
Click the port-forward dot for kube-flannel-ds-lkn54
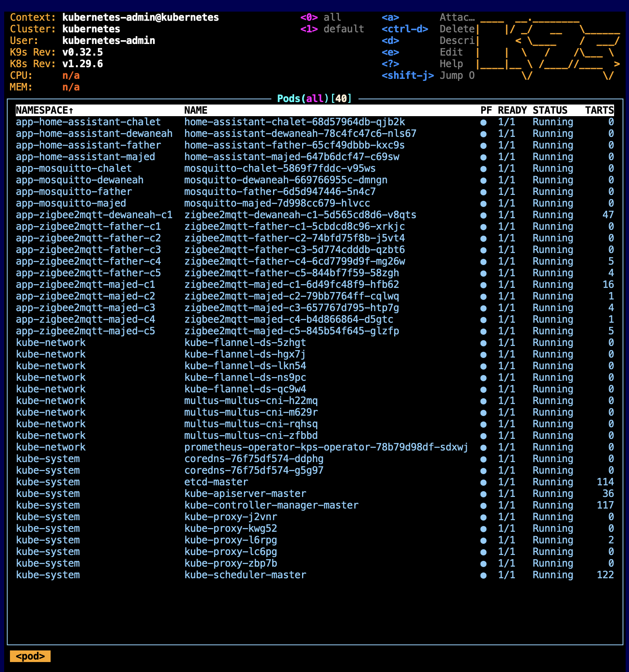point(483,366)
